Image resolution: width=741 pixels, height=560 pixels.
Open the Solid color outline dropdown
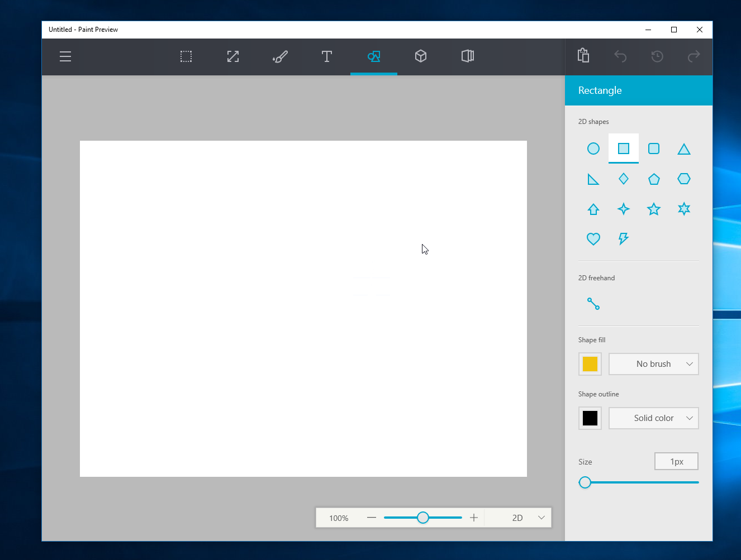click(653, 418)
